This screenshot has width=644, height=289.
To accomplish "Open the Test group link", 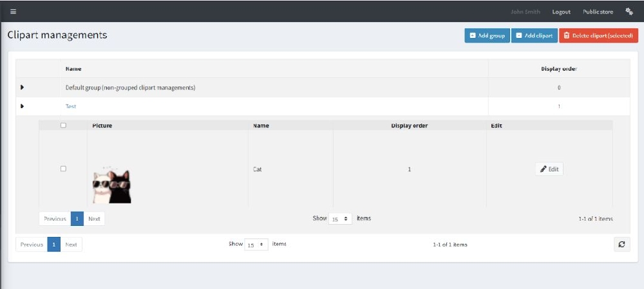I will [71, 106].
